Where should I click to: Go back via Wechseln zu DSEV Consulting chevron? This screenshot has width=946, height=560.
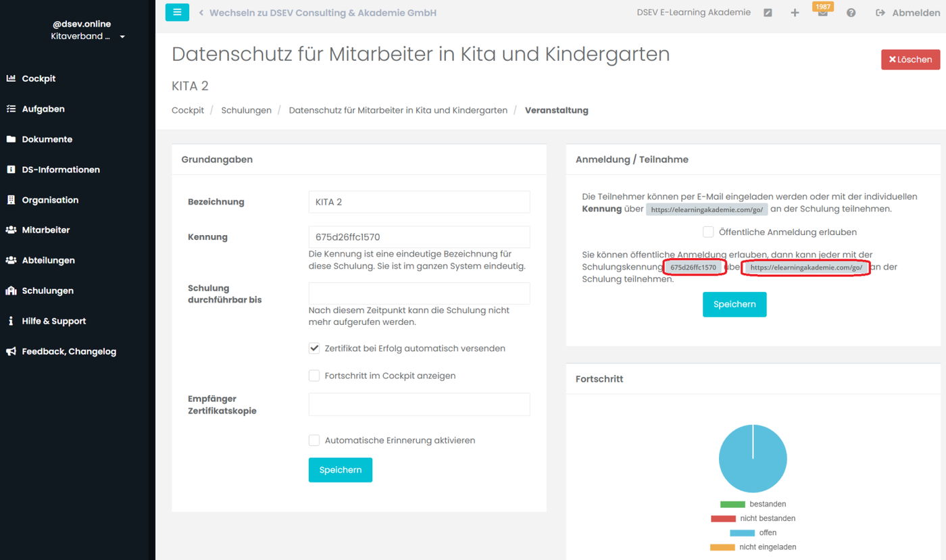[x=201, y=13]
